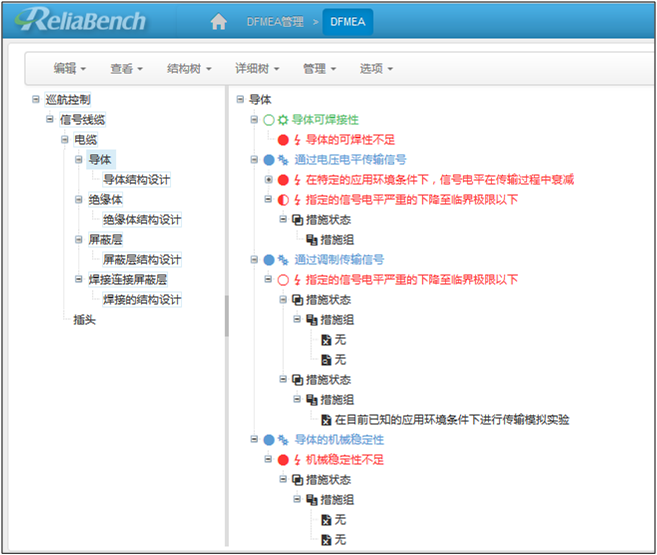Collapse the 机械稳定性不足 node
This screenshot has width=657, height=555.
269,459
